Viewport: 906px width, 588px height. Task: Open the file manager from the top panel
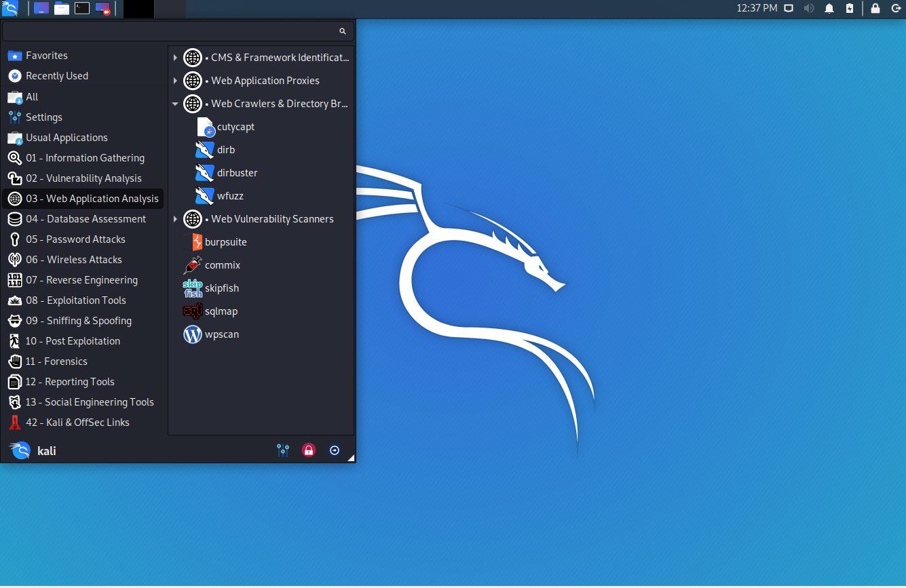coord(62,8)
